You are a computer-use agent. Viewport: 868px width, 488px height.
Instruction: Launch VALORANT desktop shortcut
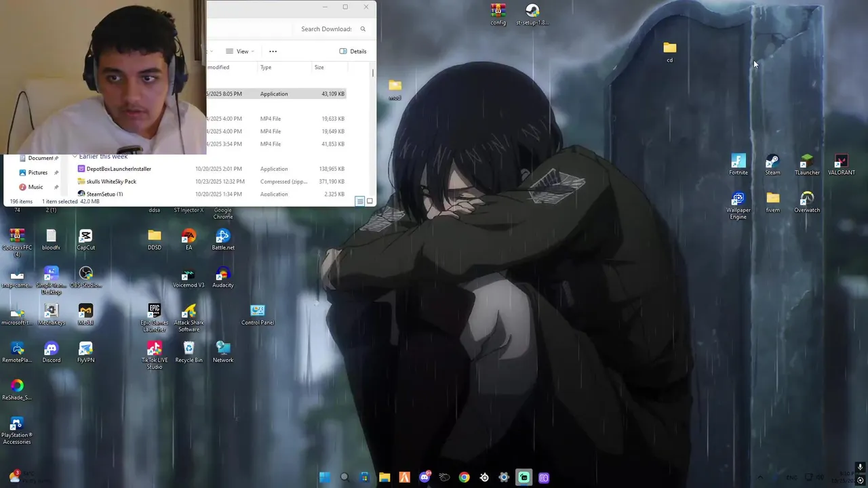pyautogui.click(x=842, y=165)
